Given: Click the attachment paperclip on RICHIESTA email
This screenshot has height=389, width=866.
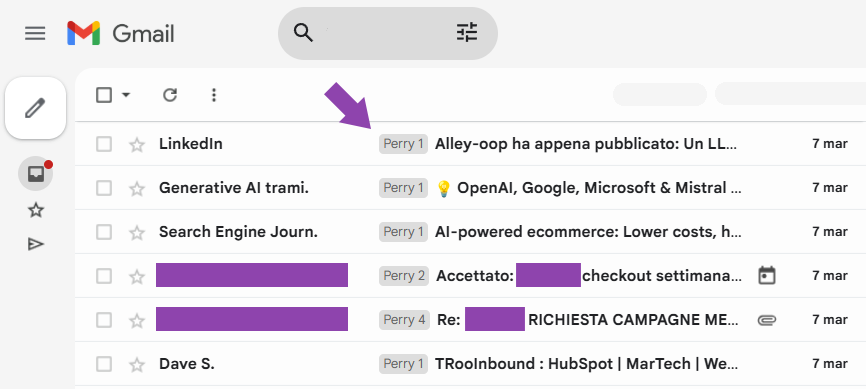Looking at the screenshot, I should pos(767,320).
